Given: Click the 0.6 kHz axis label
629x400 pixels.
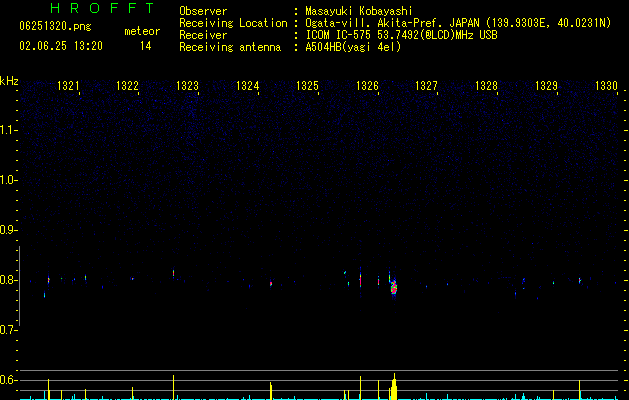Looking at the screenshot, I should [x=8, y=380].
